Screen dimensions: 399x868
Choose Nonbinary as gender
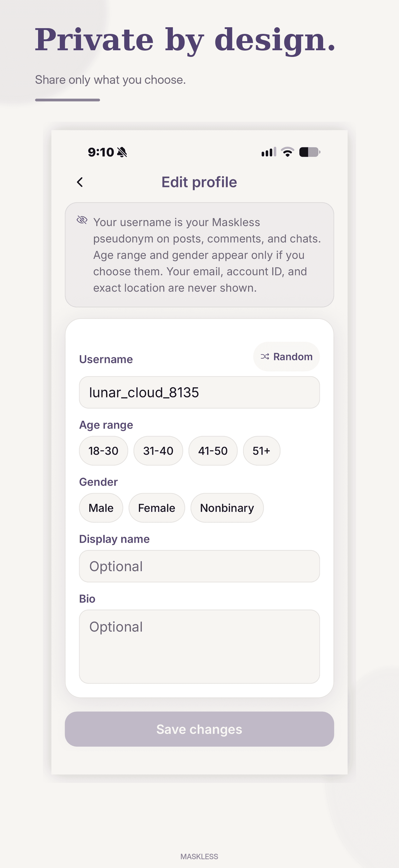[227, 508]
